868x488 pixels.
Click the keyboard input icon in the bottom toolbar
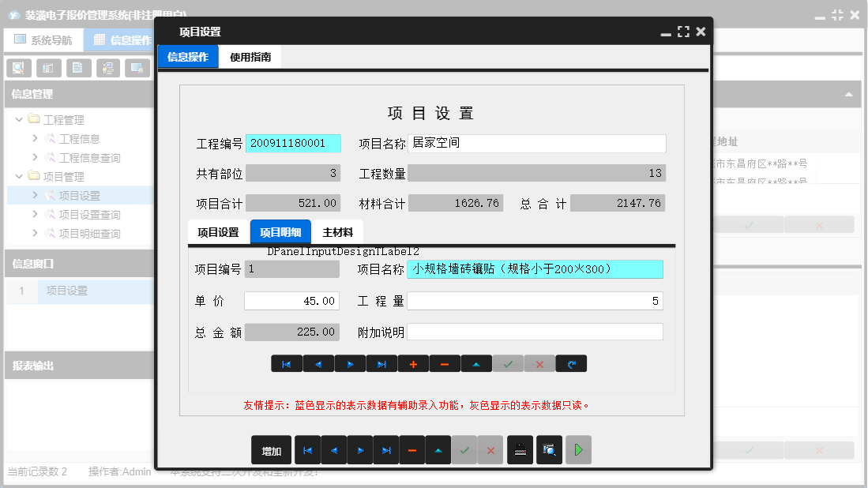520,449
